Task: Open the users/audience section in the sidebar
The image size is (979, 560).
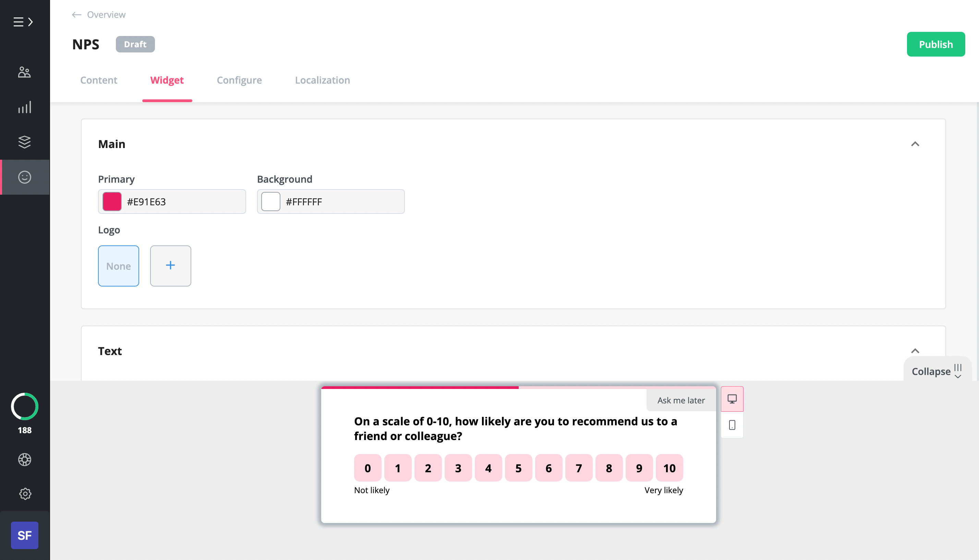Action: tap(24, 72)
